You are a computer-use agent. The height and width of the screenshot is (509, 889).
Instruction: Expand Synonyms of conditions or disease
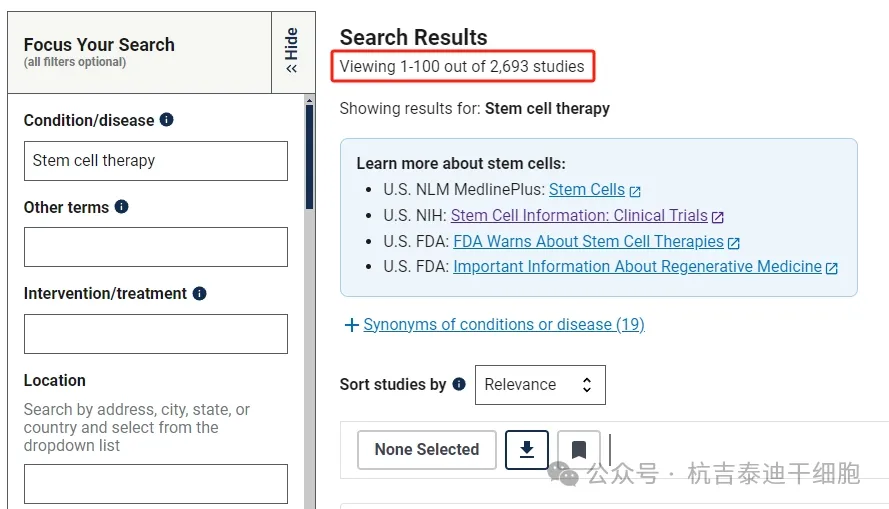495,325
